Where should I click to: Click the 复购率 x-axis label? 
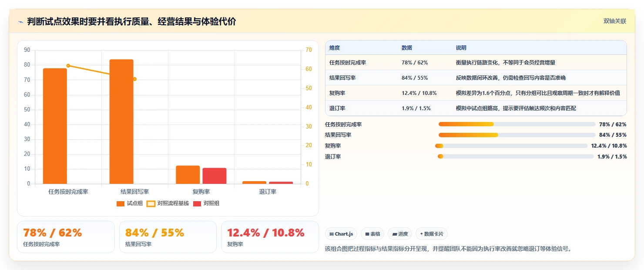tap(201, 192)
